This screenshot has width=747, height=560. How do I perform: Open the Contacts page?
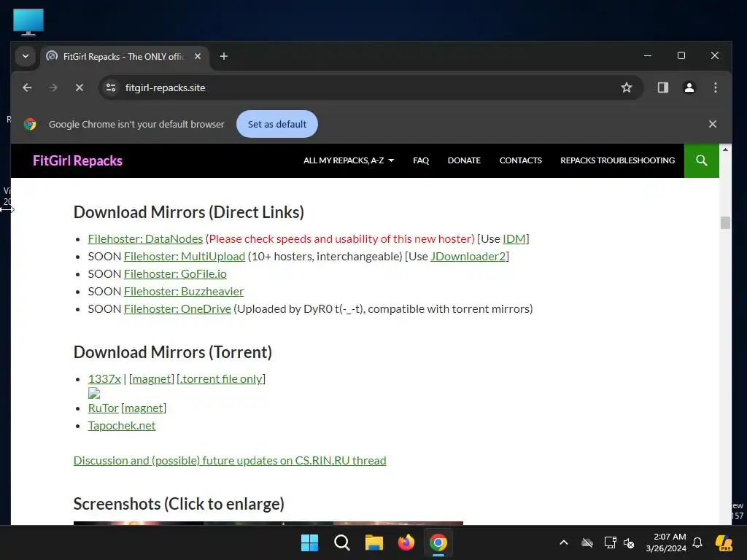tap(520, 160)
